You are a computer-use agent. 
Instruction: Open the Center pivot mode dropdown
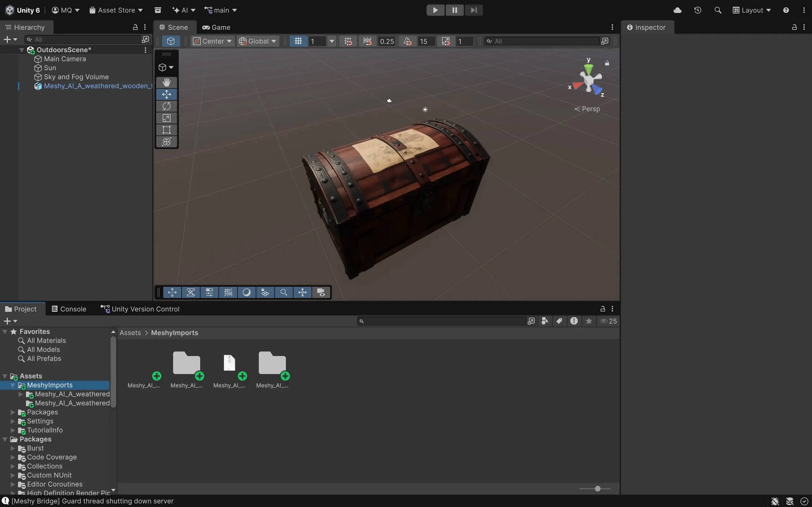pos(212,41)
